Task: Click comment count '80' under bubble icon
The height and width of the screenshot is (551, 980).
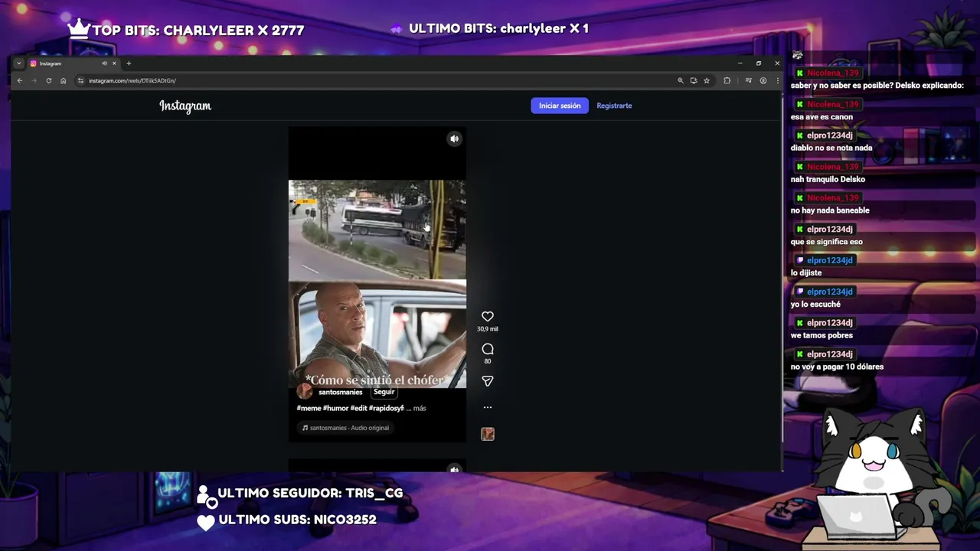Action: (x=488, y=361)
